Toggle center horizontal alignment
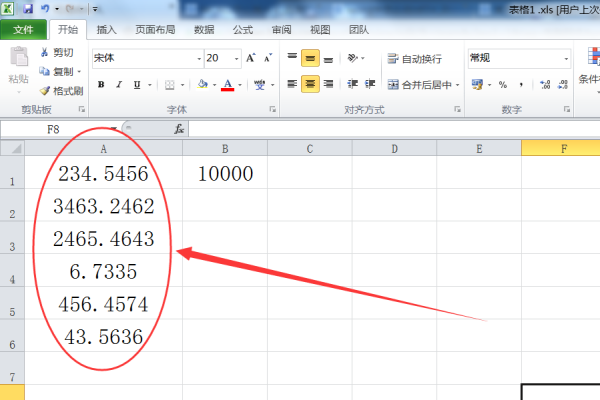The height and width of the screenshot is (400, 600). tap(311, 85)
